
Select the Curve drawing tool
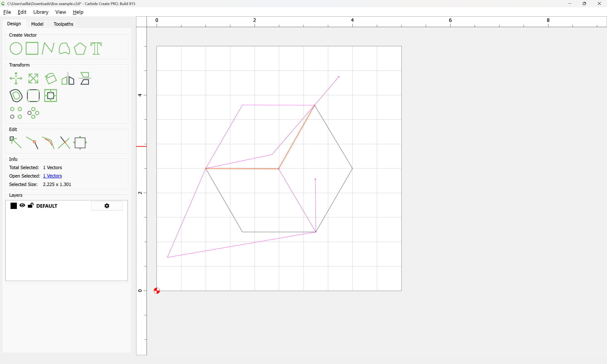click(64, 48)
